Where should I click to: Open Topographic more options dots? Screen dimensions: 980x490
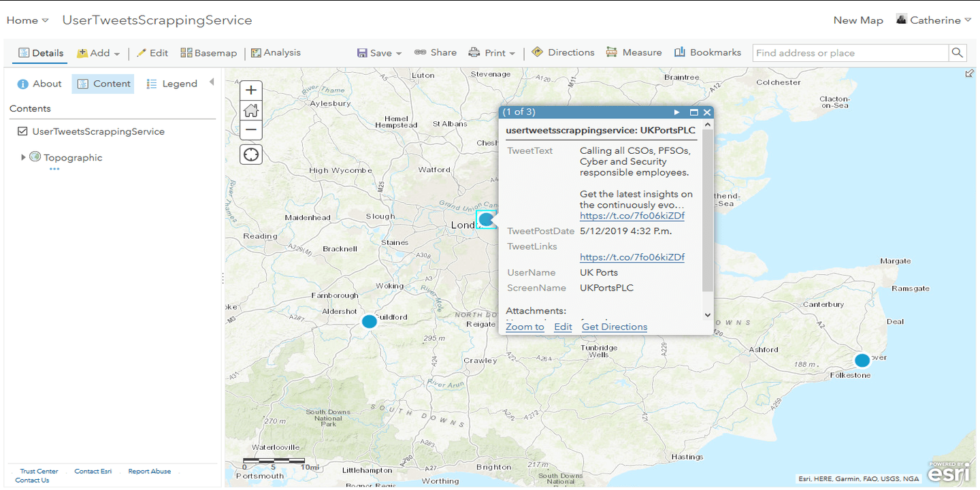tap(54, 169)
